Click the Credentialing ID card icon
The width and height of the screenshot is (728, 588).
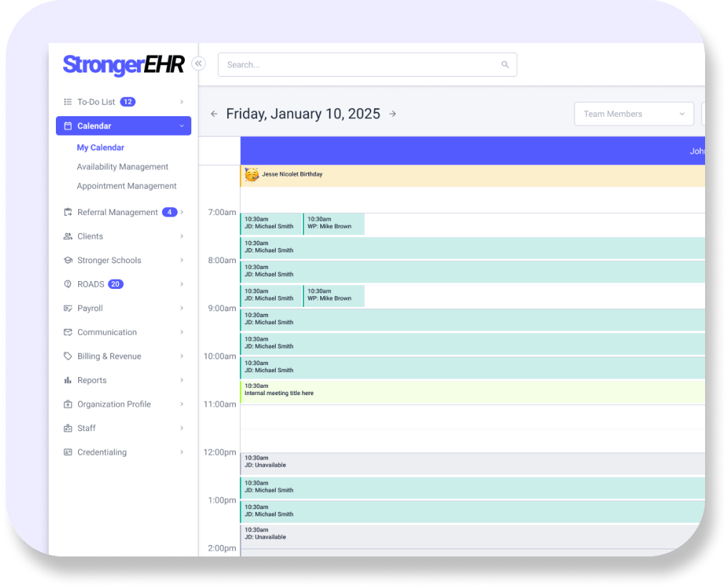(x=68, y=452)
